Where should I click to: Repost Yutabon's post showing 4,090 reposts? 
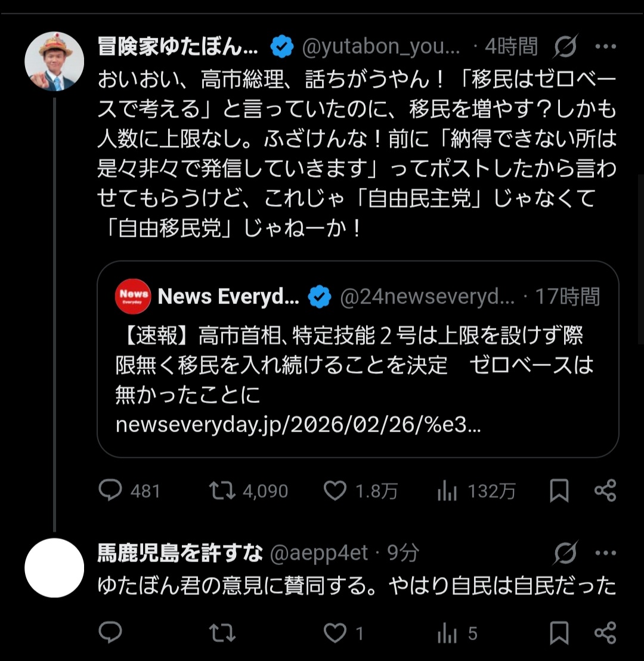coord(222,491)
